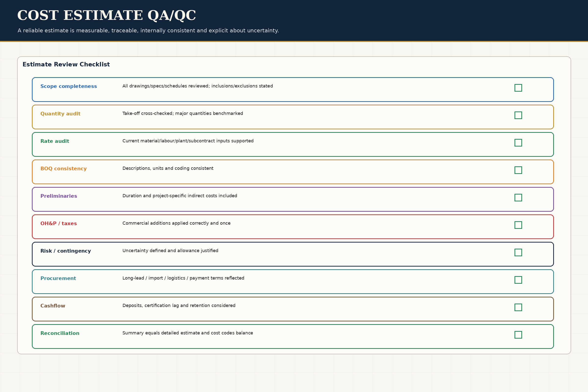Check the Cashflow checkbox
Viewport: 588px width, 392px height.
coord(518,307)
